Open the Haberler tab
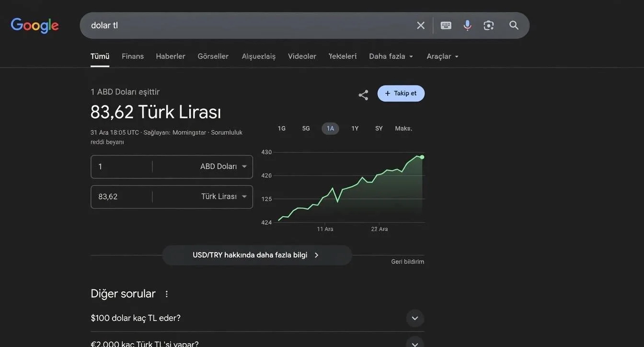This screenshot has width=644, height=347. (x=171, y=56)
